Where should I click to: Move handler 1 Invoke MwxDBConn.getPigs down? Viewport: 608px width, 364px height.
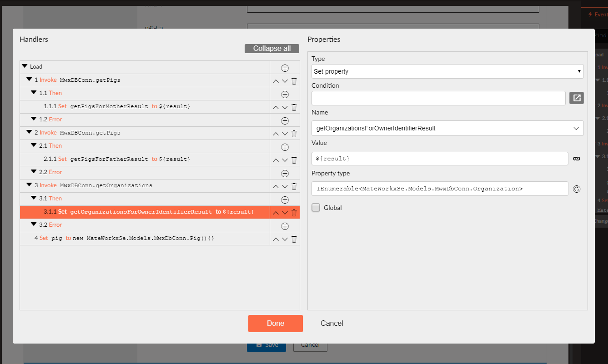[x=285, y=81]
